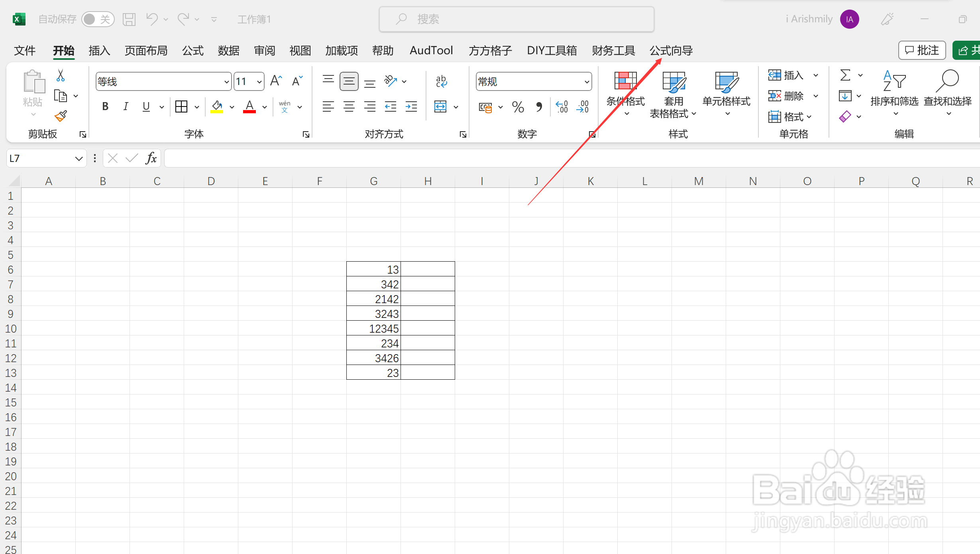Click the 批注 comments button

pos(922,50)
